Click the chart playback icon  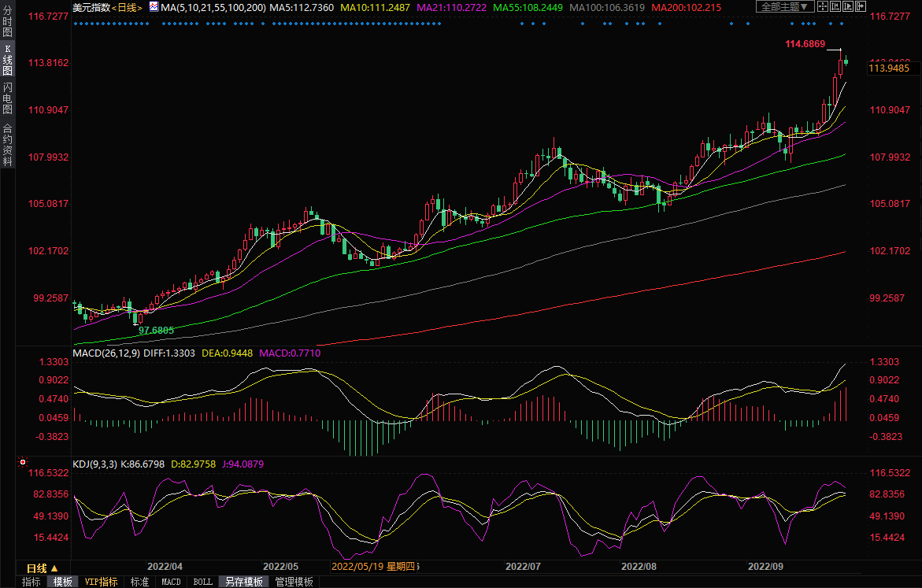click(x=847, y=7)
